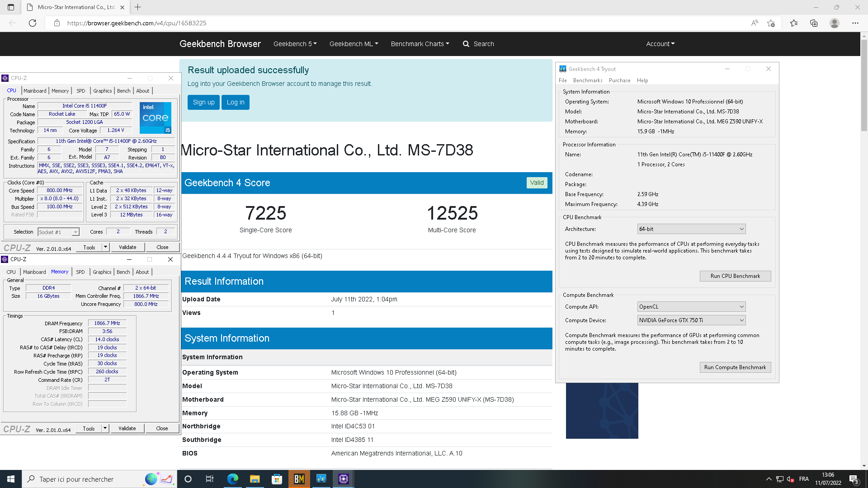
Task: Open the Architecture 64-bit combo box
Action: (x=691, y=229)
